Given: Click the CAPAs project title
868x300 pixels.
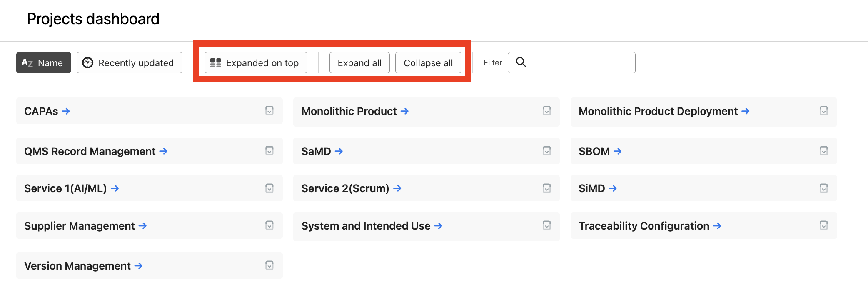Looking at the screenshot, I should click(x=41, y=111).
